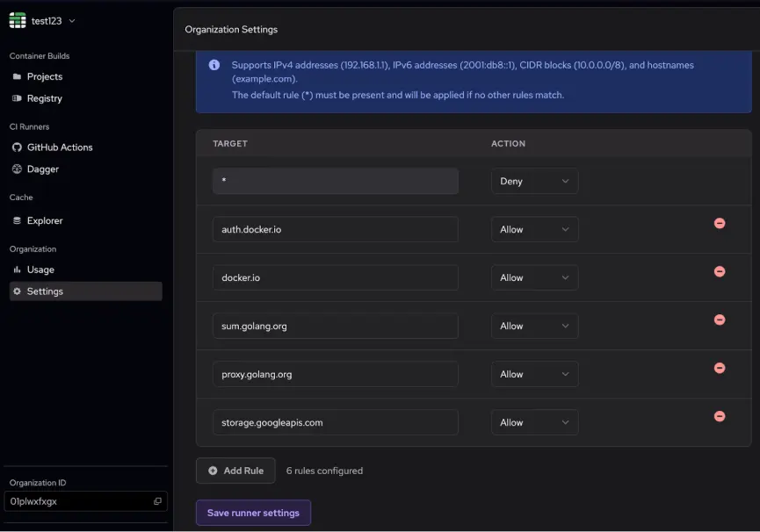
Task: Remove the sum.golang.org rule
Action: tap(720, 320)
